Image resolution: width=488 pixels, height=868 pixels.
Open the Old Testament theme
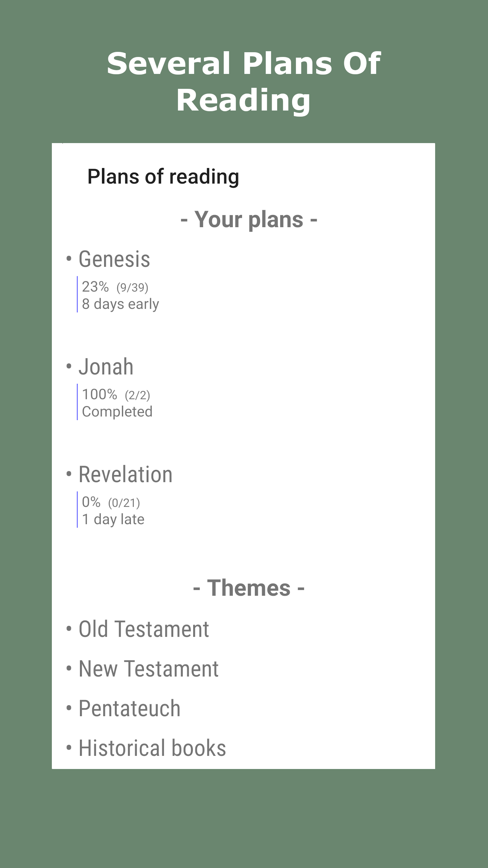point(144,629)
